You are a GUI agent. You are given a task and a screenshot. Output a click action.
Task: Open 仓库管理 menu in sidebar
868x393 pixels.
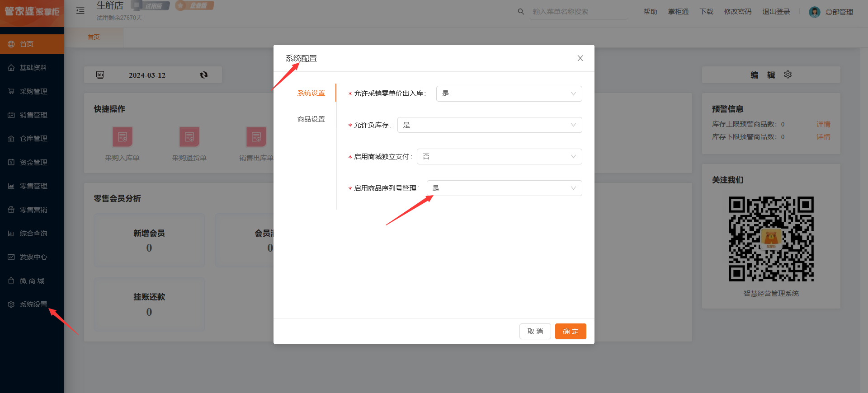[32, 139]
